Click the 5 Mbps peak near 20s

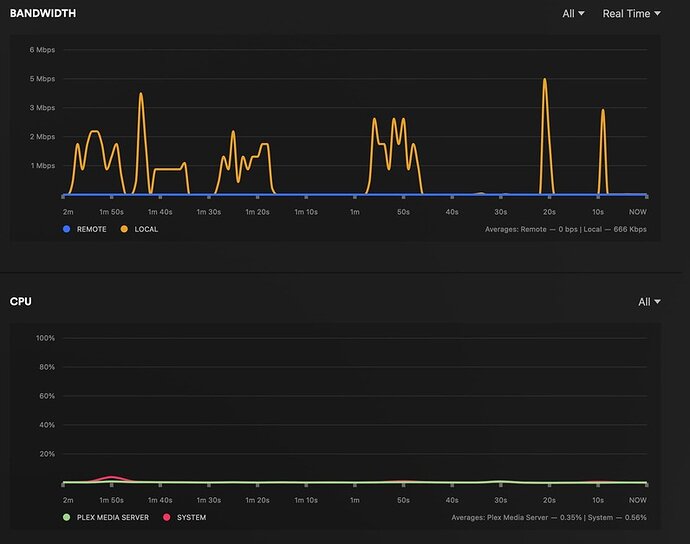pyautogui.click(x=545, y=80)
